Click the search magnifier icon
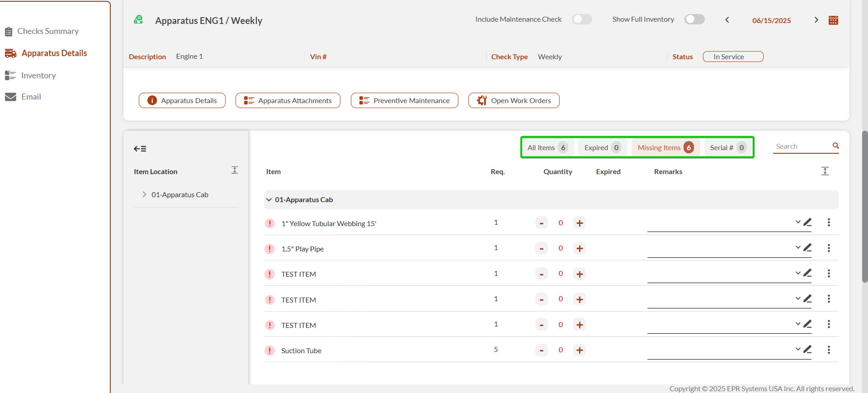Screen dimensions: 868x393 [x=835, y=146]
